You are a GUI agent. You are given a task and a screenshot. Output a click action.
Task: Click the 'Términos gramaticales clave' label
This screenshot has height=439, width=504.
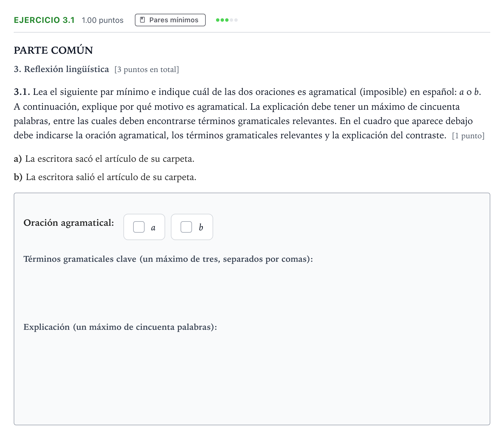pyautogui.click(x=168, y=259)
